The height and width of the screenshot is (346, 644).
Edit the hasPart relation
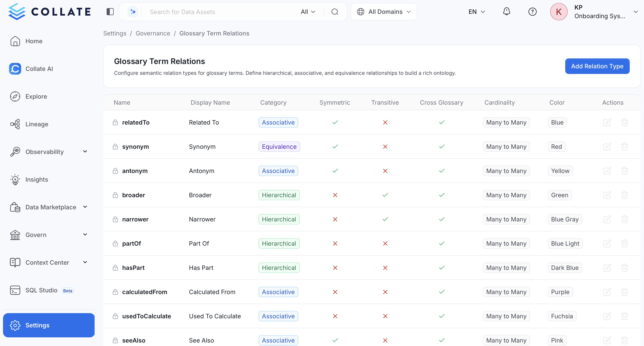[x=607, y=268]
